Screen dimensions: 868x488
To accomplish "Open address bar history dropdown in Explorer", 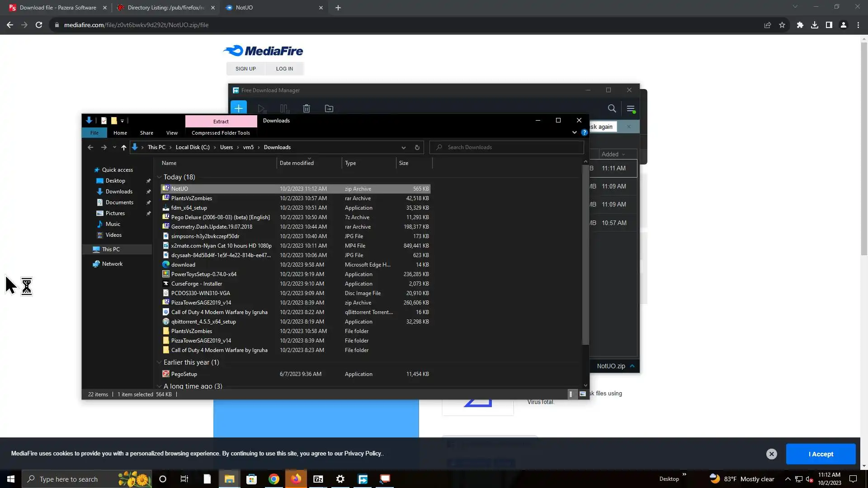I will tap(403, 147).
